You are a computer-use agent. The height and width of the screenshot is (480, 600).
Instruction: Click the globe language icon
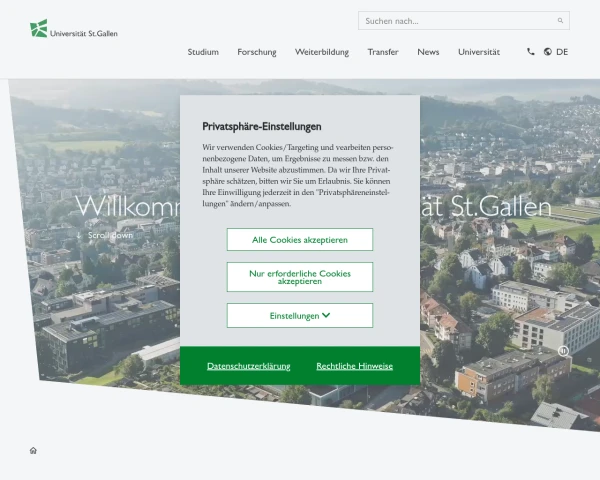pyautogui.click(x=548, y=52)
